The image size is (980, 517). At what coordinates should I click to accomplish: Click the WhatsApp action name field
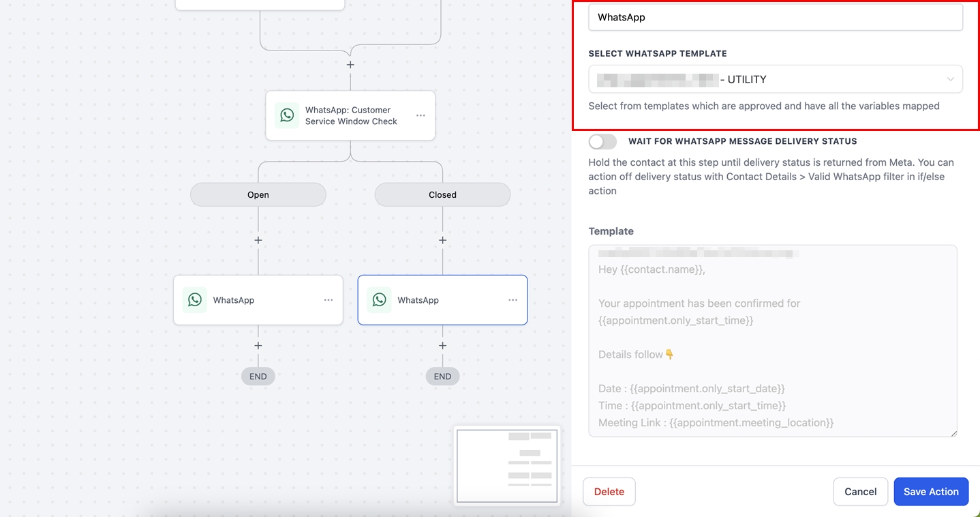[x=776, y=18]
